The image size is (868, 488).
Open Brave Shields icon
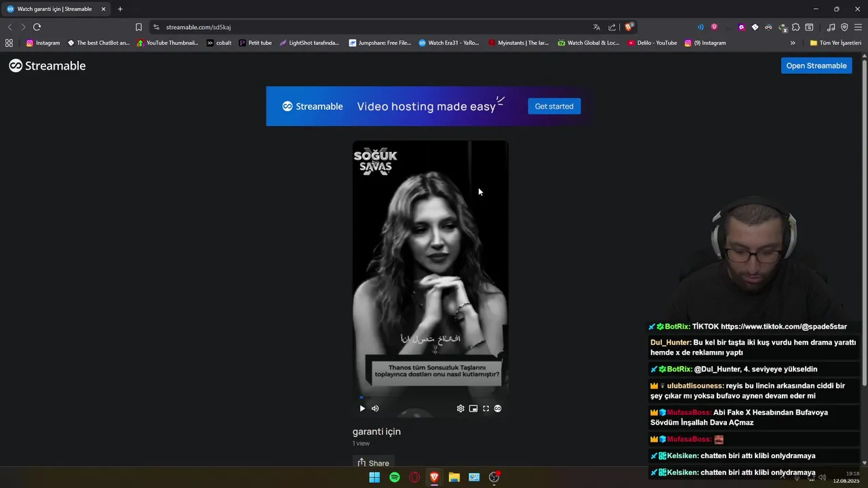[x=629, y=27]
